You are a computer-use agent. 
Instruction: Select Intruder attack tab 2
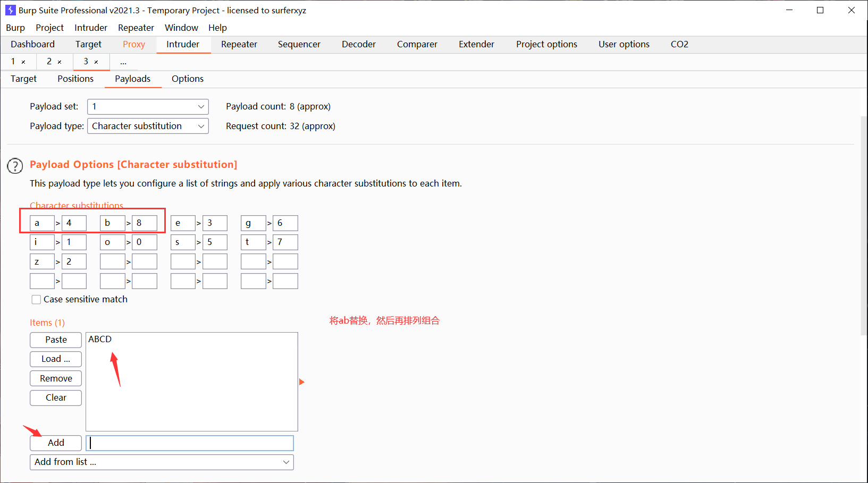(x=49, y=62)
